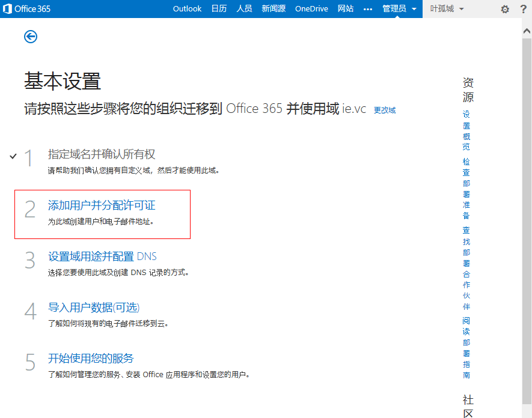Open step 3 设置域用途并配置 DNS

point(102,256)
